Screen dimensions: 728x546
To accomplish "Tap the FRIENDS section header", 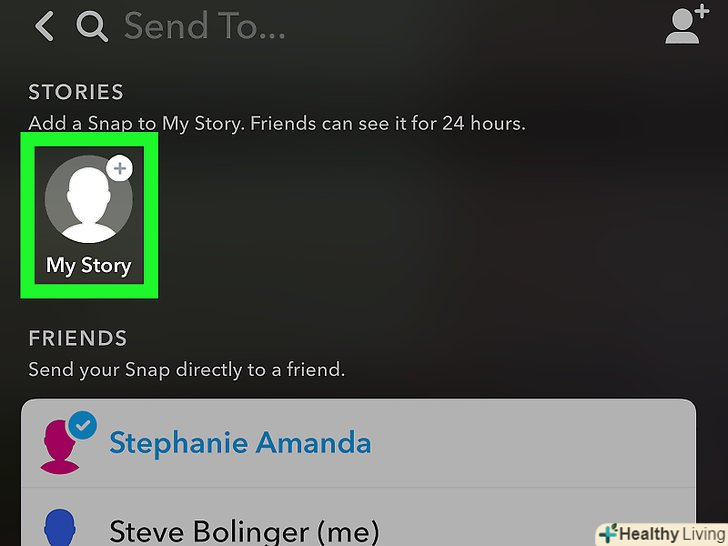I will 78,338.
